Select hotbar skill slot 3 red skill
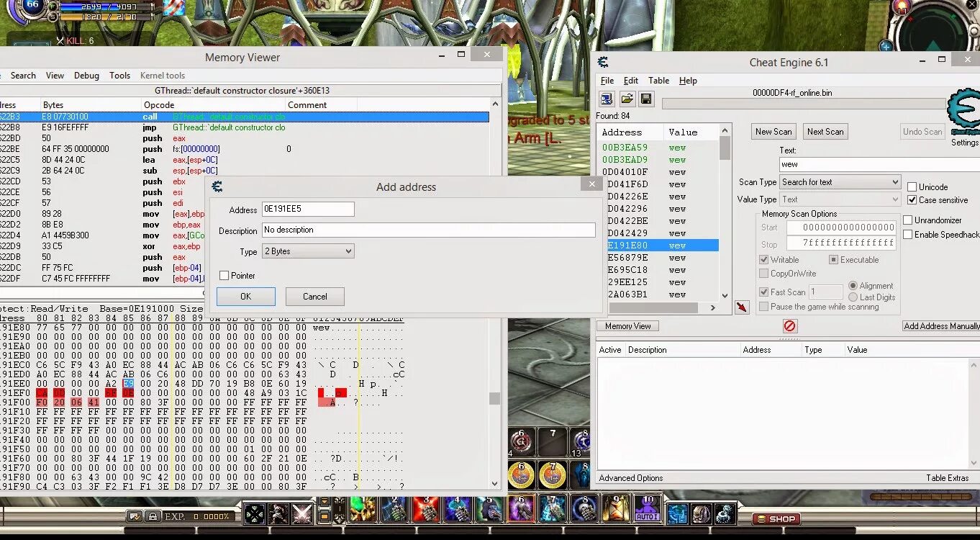The image size is (980, 540). tap(427, 509)
